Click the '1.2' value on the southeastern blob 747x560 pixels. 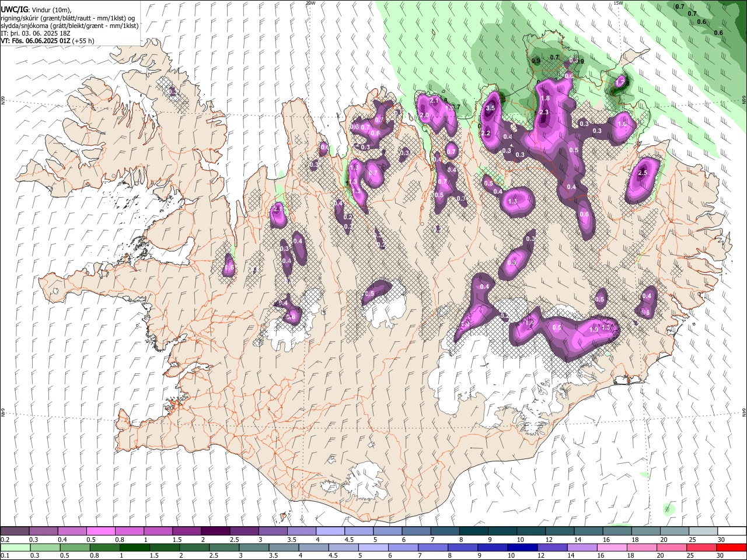[530, 322]
